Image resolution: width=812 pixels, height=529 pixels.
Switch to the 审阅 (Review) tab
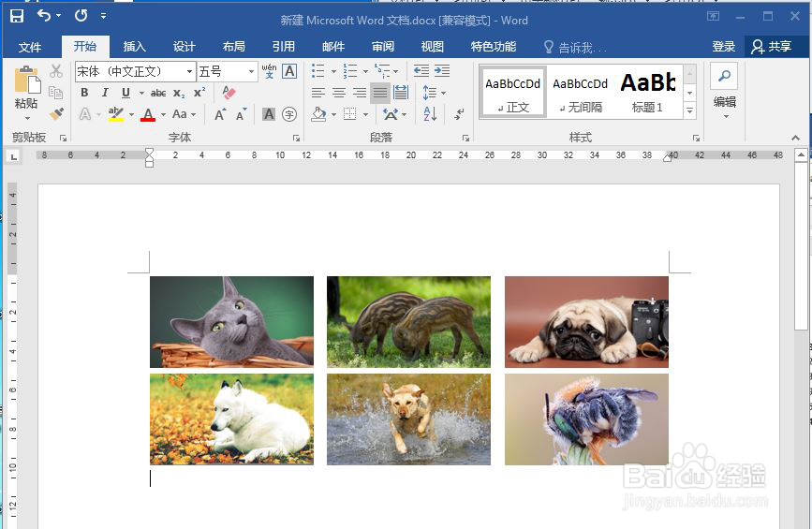(383, 47)
